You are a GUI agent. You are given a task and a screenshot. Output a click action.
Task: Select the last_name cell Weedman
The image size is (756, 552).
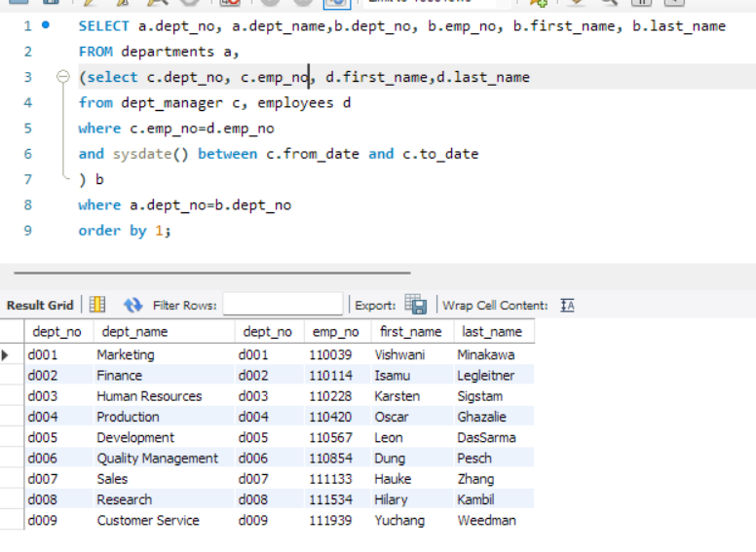(x=494, y=520)
